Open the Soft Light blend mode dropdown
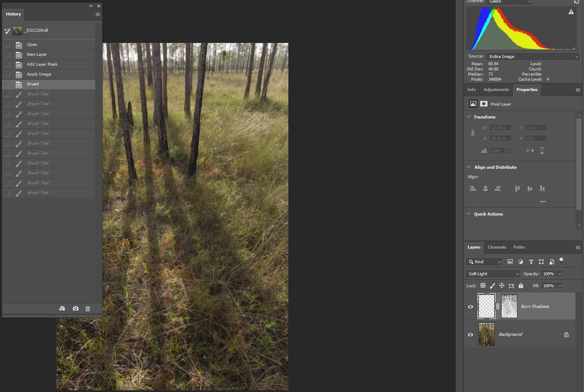This screenshot has height=392, width=584. 493,274
